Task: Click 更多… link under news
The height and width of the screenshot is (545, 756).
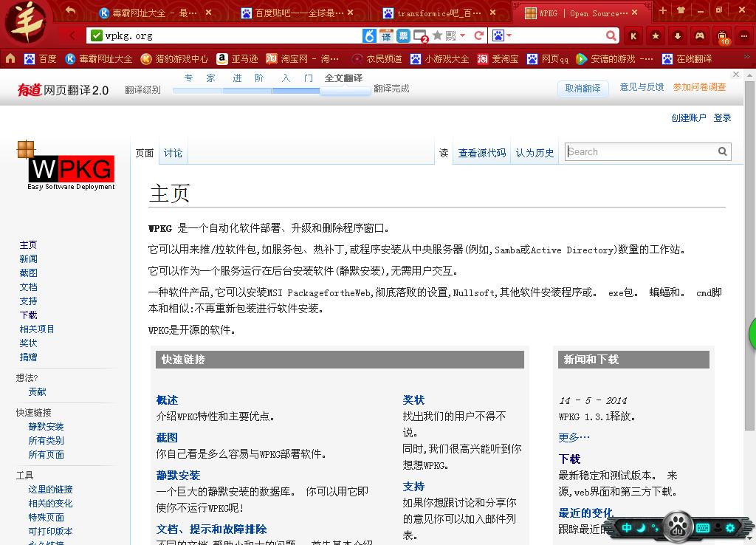Action: [574, 437]
